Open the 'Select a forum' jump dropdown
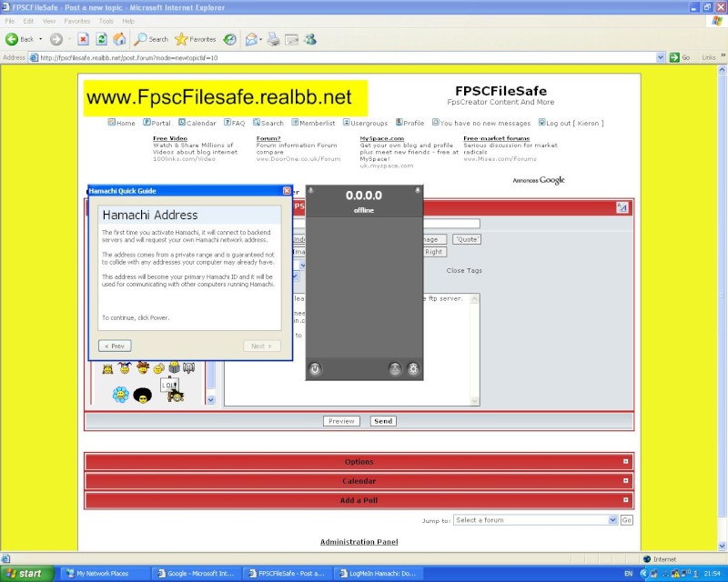728x582 pixels. [x=536, y=520]
